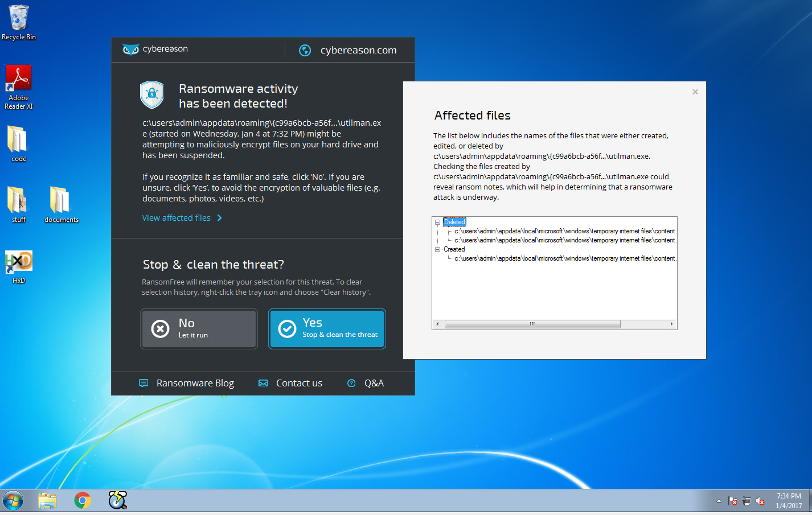Collapse the Created node in the file tree
Viewport: 812px width, 515px height.
[x=438, y=249]
